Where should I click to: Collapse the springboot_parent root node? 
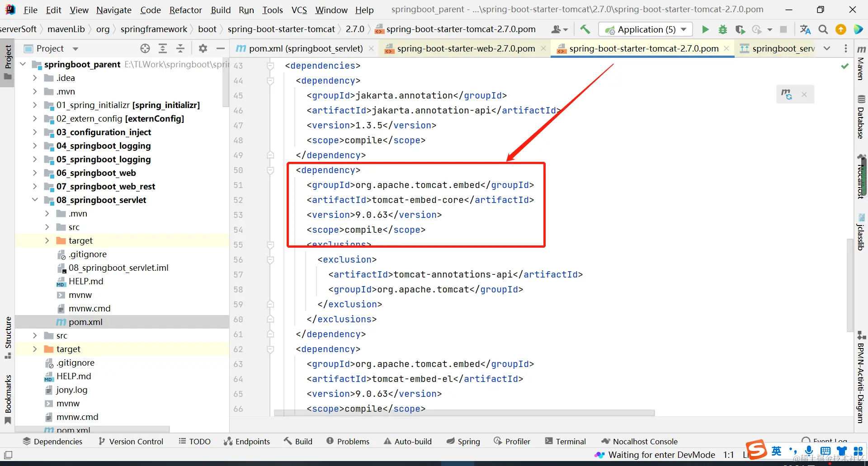click(x=23, y=64)
